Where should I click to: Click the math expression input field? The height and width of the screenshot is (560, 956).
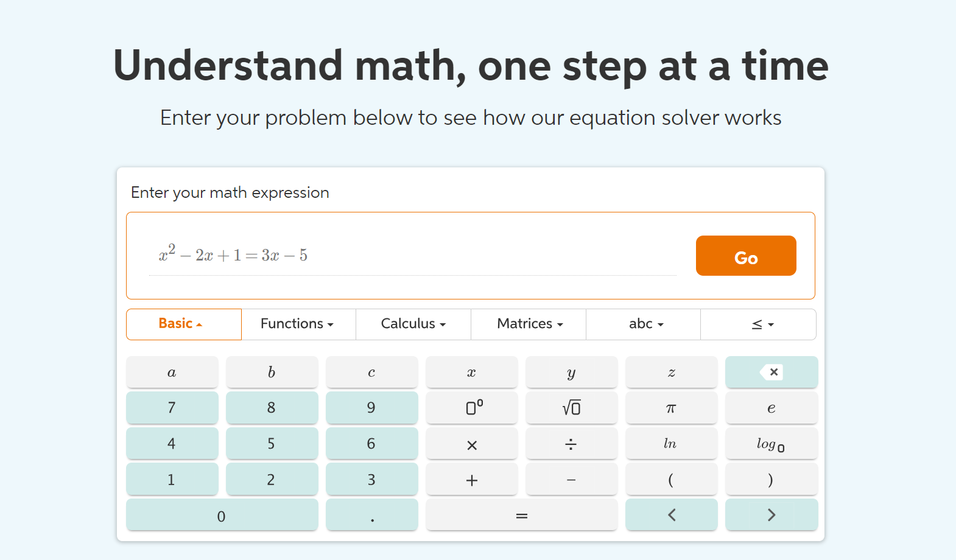point(412,256)
